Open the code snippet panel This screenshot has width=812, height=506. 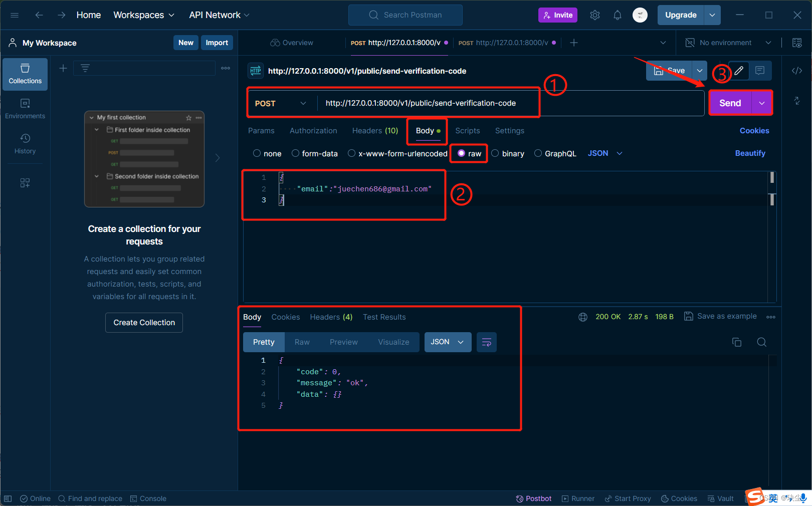click(x=797, y=71)
